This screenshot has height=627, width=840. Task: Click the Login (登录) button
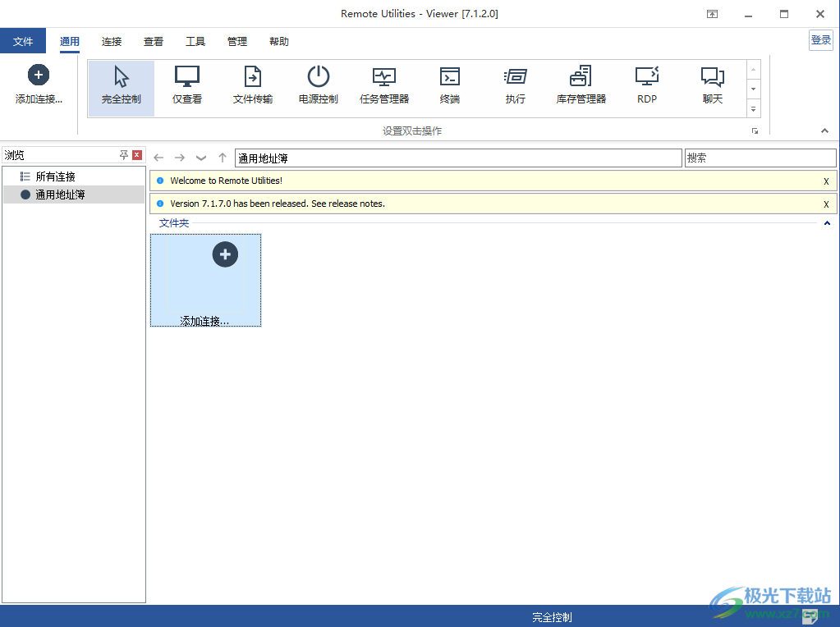coord(821,40)
